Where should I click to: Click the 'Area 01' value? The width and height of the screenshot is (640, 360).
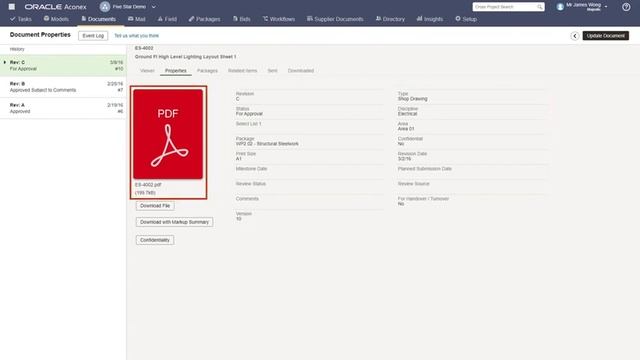click(406, 129)
